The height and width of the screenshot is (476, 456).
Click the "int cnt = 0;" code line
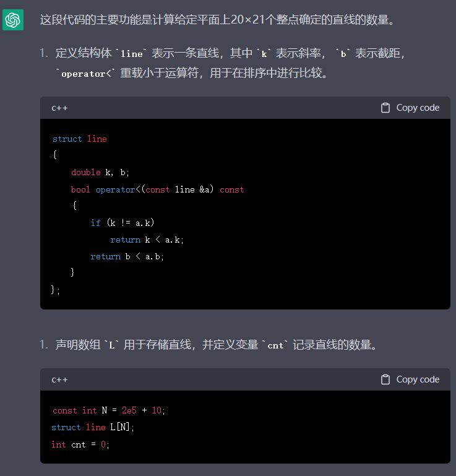point(80,444)
